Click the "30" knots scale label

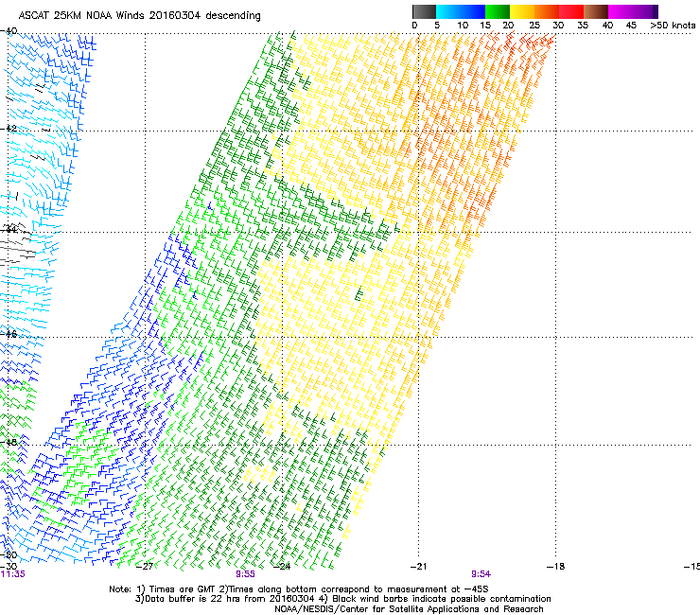pyautogui.click(x=558, y=26)
